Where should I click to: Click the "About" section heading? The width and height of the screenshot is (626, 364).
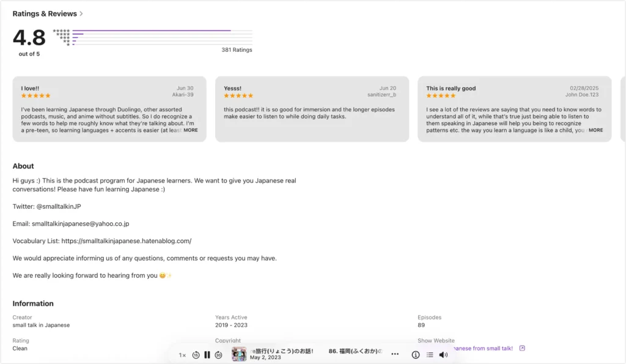pyautogui.click(x=23, y=166)
